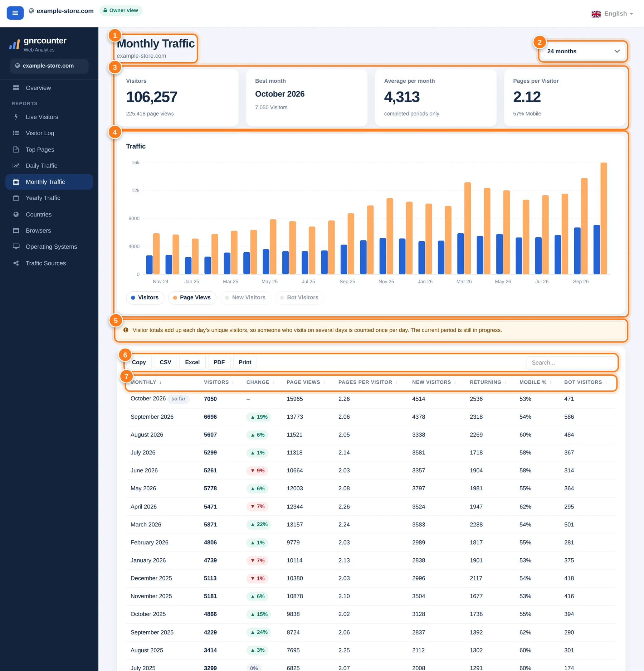Click the Live Visitors lightning icon
Screen dimensions: 644x671
point(16,117)
